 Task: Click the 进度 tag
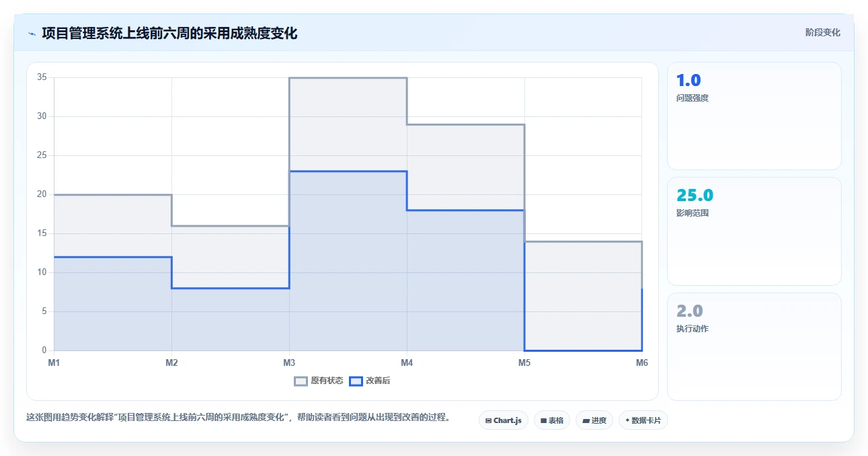pos(594,420)
